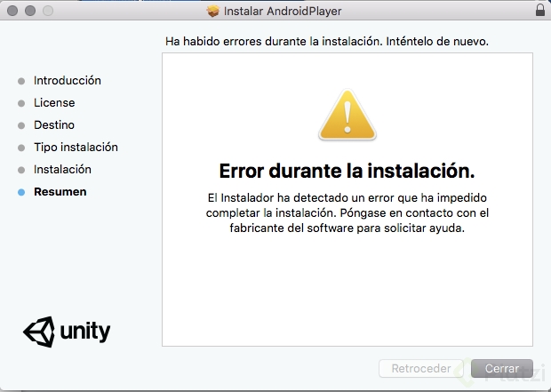Select the Destino step

pos(54,124)
